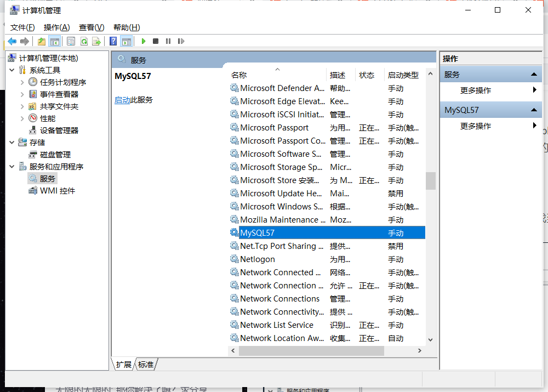Screen dimensions: 548x392
Task: Click the horizontal scrollbar left arrow
Action: pos(233,351)
